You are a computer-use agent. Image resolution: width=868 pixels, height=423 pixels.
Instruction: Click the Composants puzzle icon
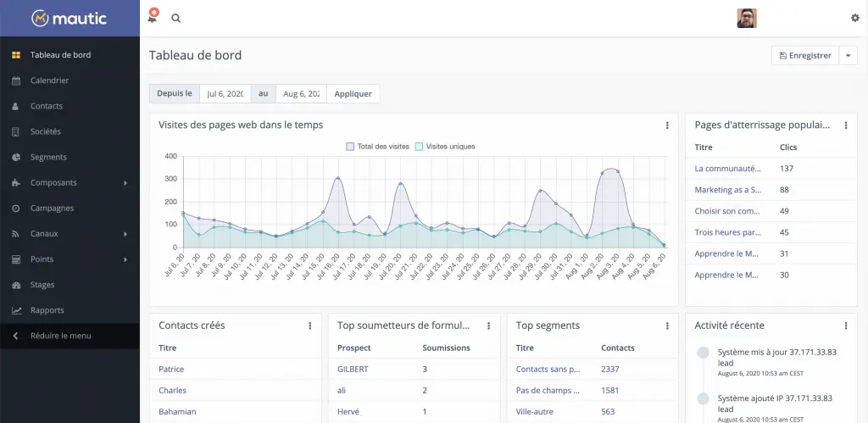(x=16, y=183)
